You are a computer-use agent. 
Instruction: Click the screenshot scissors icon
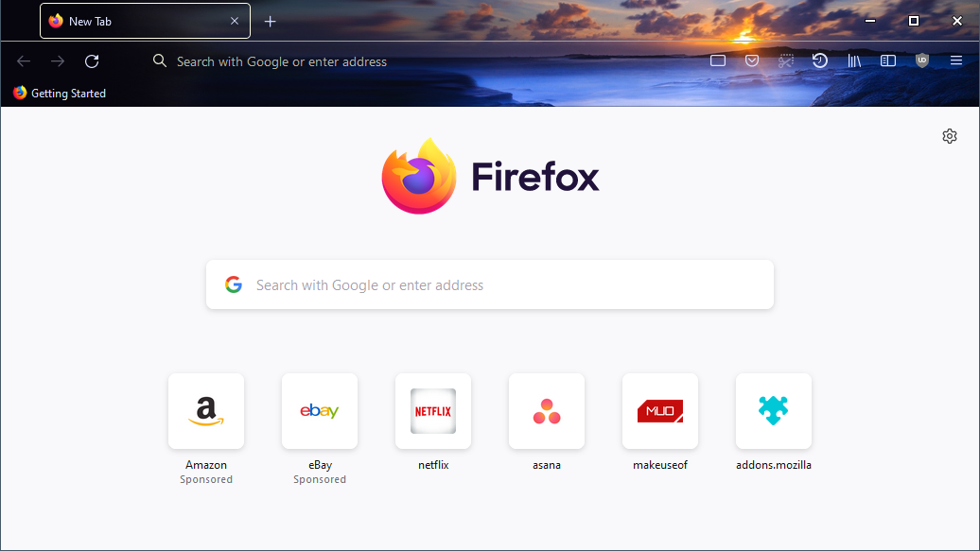[786, 61]
